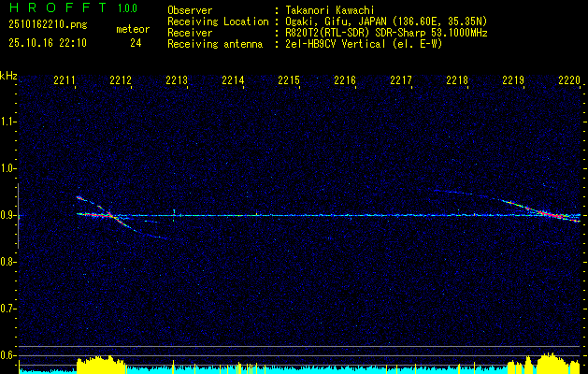The height and width of the screenshot is (374, 588).
Task: Click time axis label 2211
Action: [x=65, y=80]
